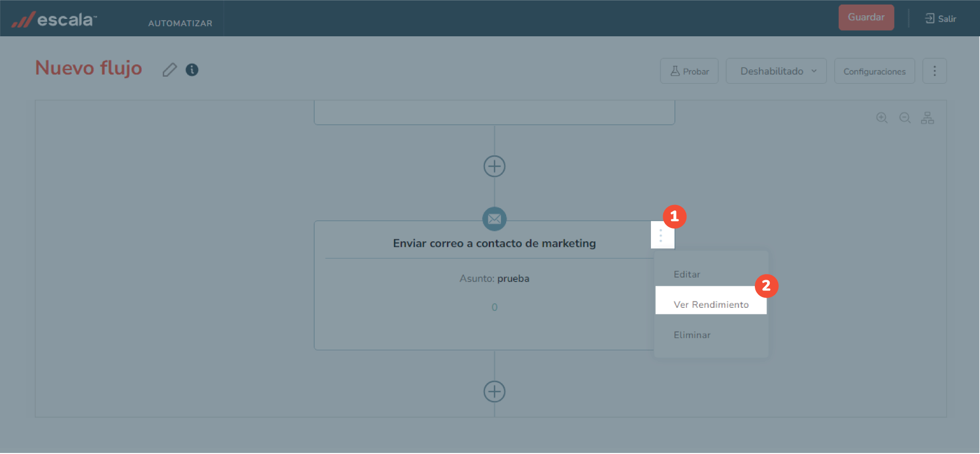Click the escala logo
980x454 pixels.
pos(54,19)
